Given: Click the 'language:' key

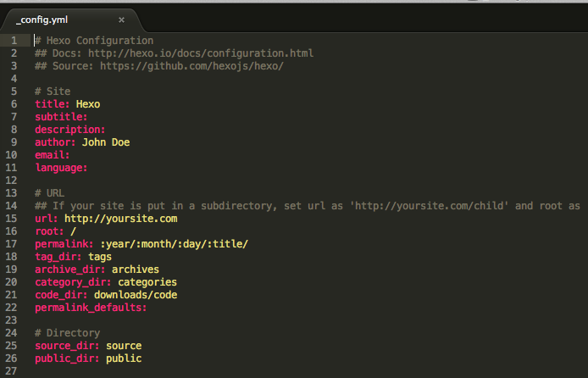Looking at the screenshot, I should tap(61, 168).
